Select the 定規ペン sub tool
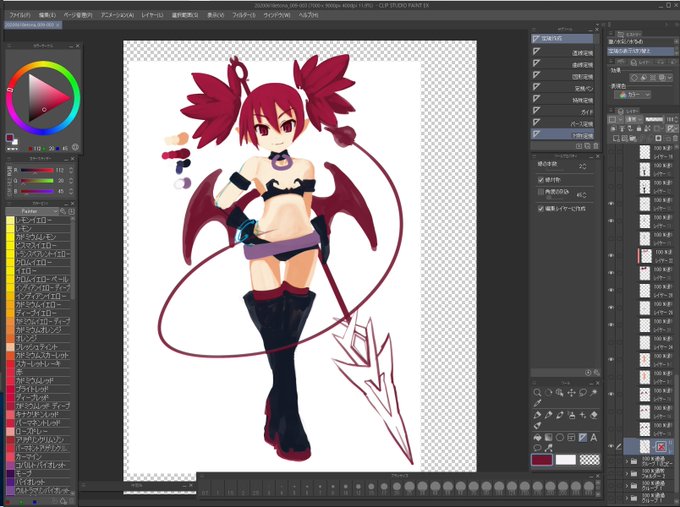This screenshot has height=507, width=680. coord(562,88)
